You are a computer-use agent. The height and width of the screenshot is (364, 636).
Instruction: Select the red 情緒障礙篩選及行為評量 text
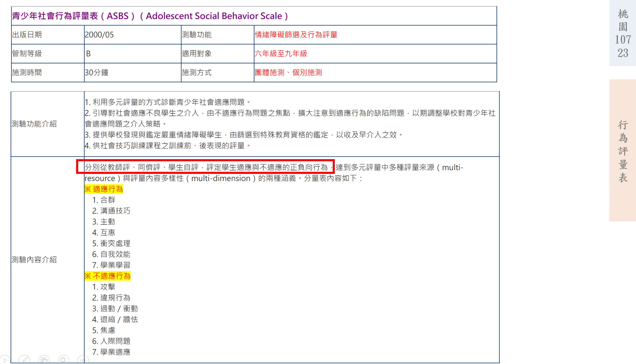[x=296, y=35]
